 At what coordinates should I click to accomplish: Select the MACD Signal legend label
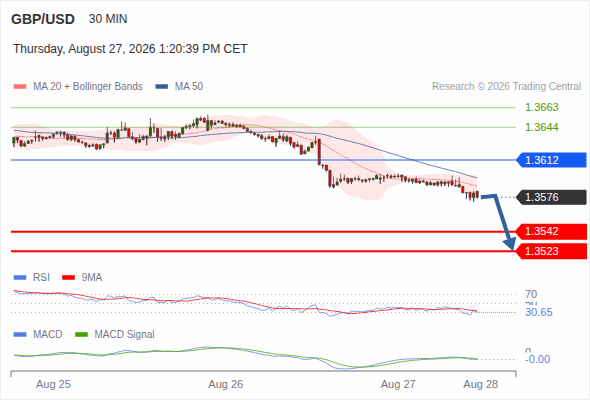(x=124, y=335)
